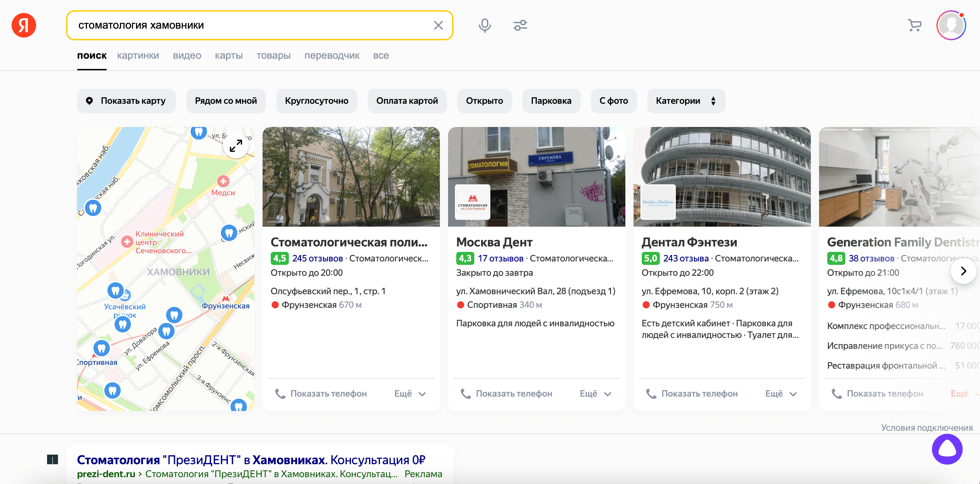Show phone for Стоматологическая поликлиника
This screenshot has height=484, width=980.
tap(321, 393)
